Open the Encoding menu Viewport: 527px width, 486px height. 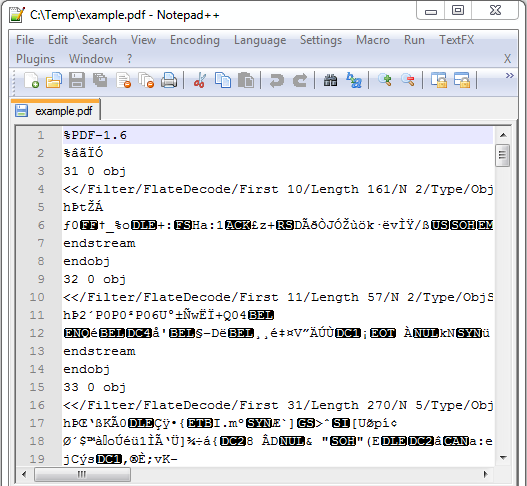195,40
